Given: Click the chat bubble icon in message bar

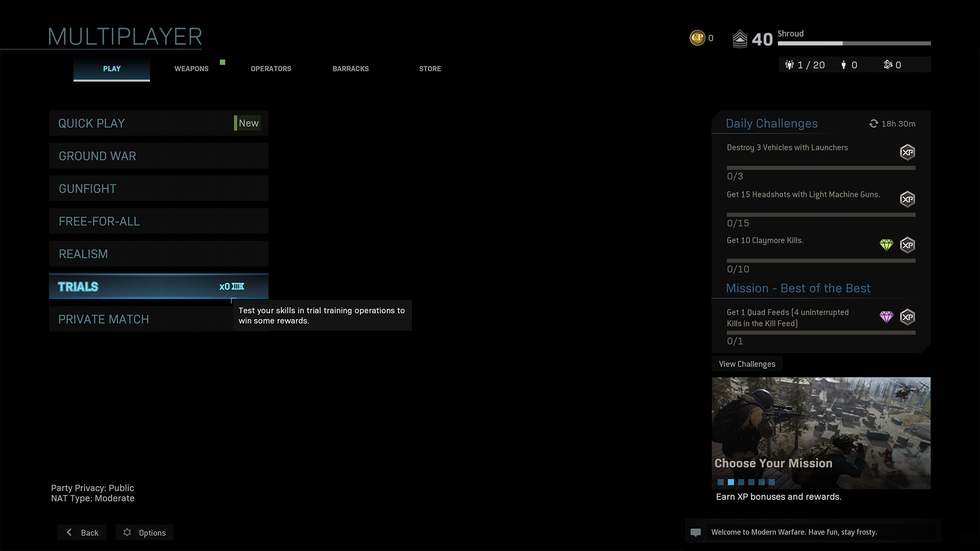Looking at the screenshot, I should pyautogui.click(x=696, y=533).
